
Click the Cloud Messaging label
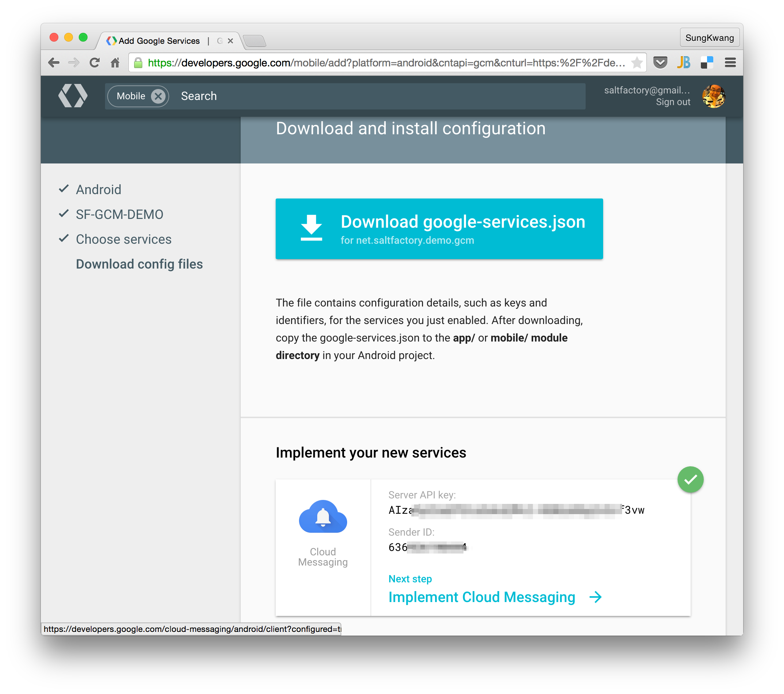[x=323, y=557]
